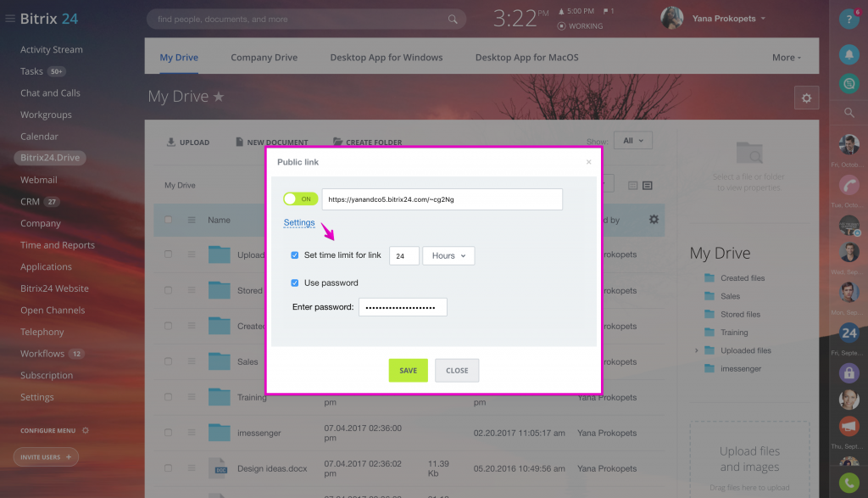Check the Sales folder row checkbox

169,361
